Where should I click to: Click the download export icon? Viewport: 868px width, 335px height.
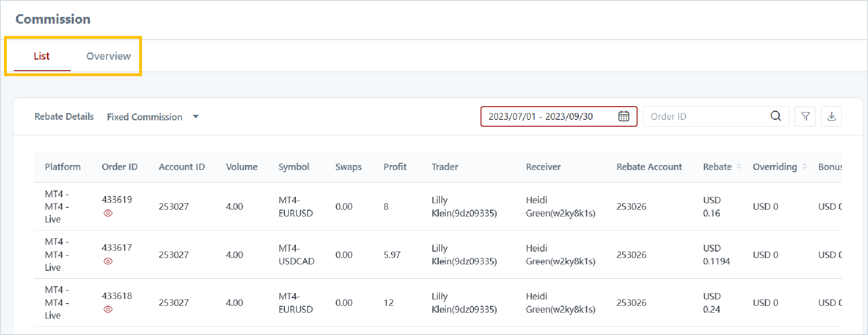pos(831,116)
